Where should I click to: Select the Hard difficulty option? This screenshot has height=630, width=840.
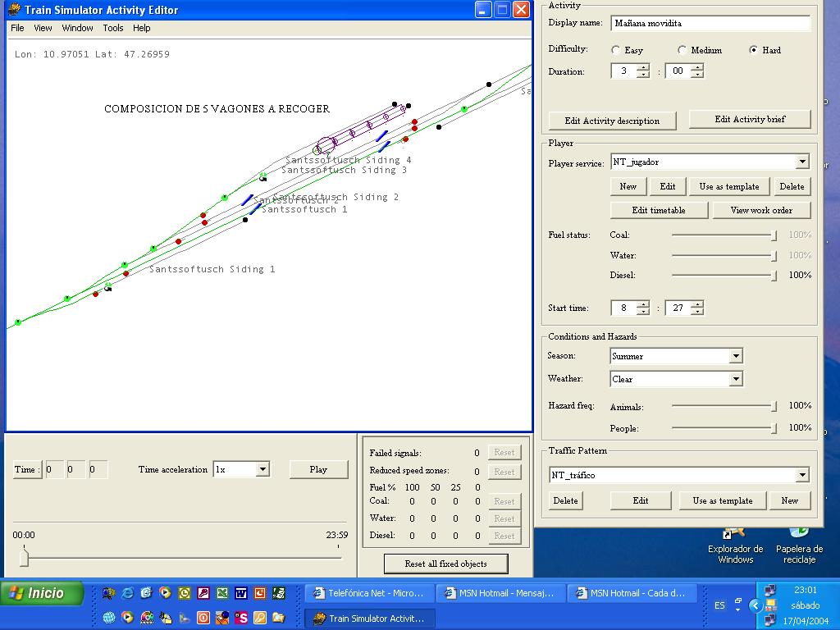(x=753, y=50)
